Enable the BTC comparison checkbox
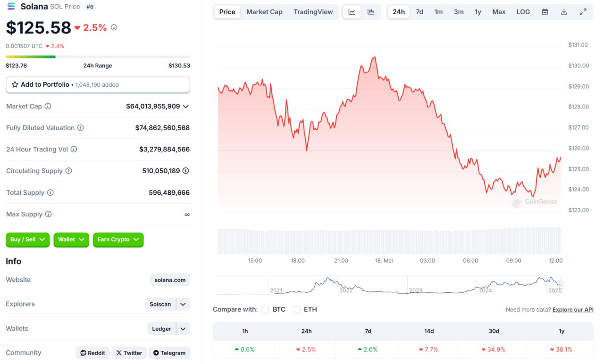Viewport: 604px width, 364px height. click(x=265, y=309)
